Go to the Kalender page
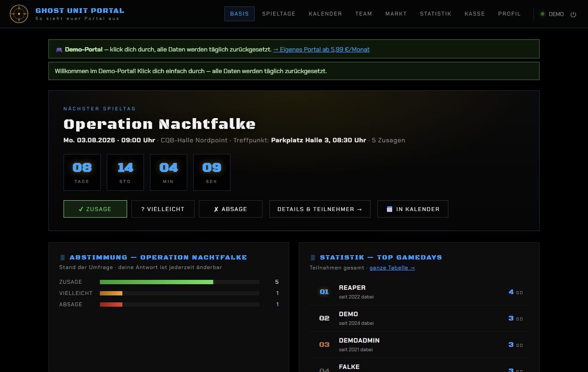This screenshot has width=588, height=372. point(325,14)
